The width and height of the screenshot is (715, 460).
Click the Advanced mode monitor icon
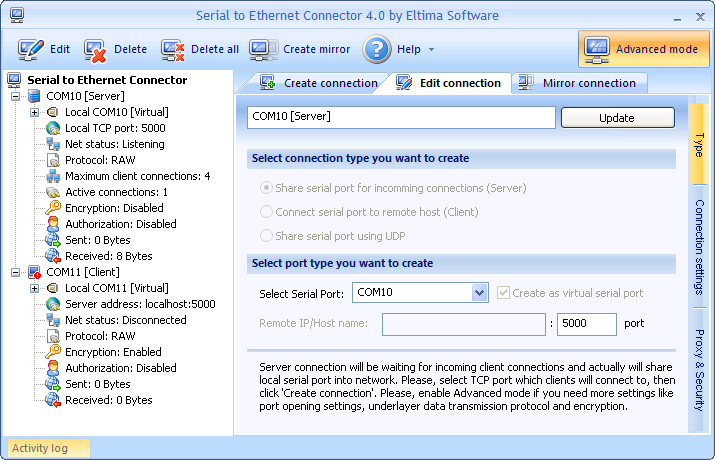(x=597, y=49)
